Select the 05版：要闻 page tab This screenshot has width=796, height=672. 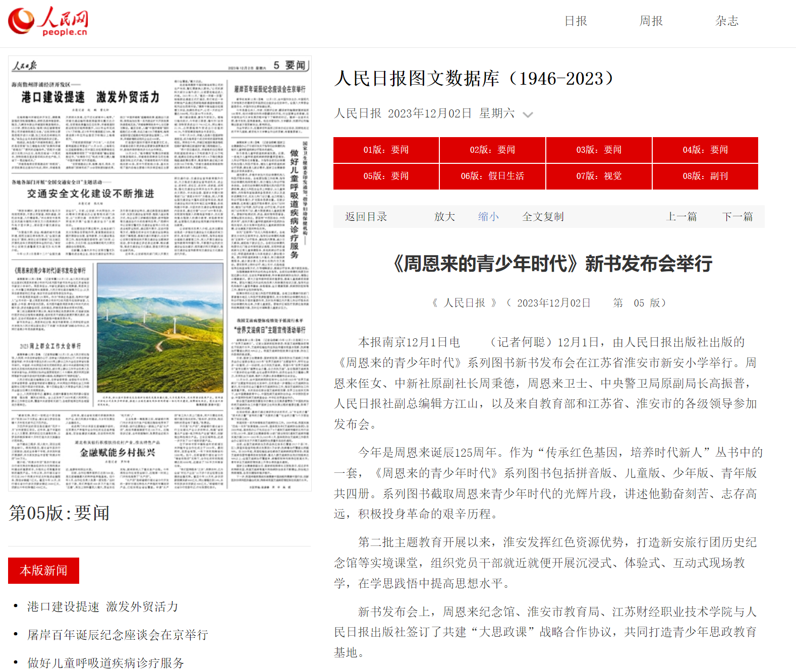386,176
